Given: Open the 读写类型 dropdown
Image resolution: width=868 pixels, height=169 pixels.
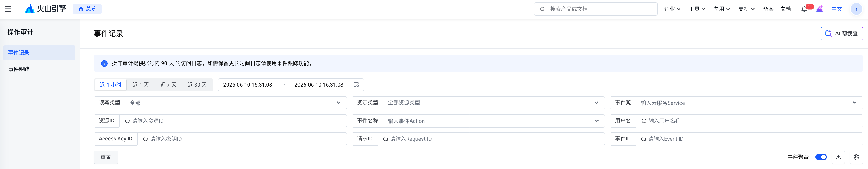Looking at the screenshot, I should [x=236, y=103].
